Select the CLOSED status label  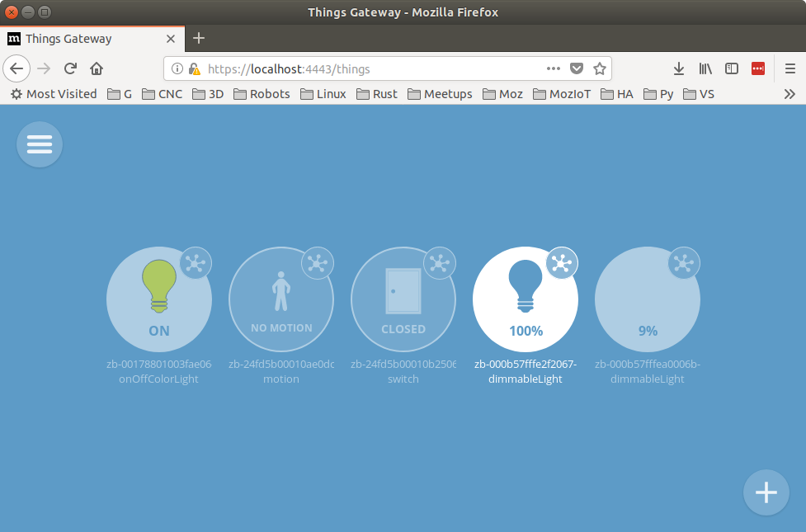[403, 329]
